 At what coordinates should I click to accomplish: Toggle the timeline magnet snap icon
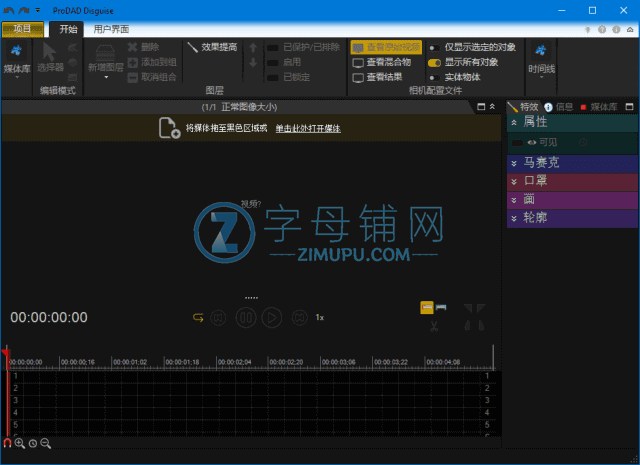[7, 443]
